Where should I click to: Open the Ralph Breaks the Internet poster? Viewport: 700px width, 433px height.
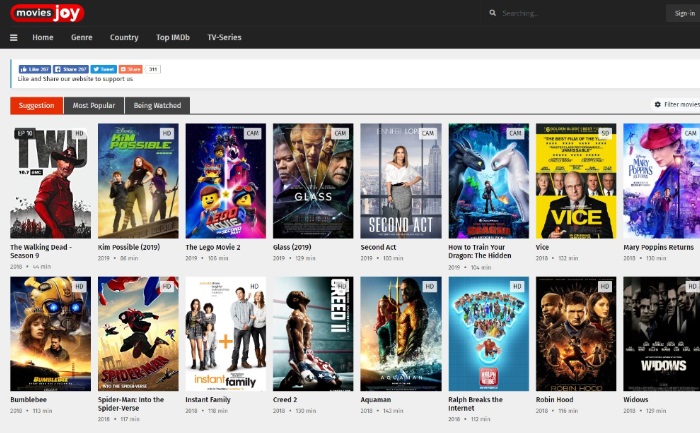coord(488,334)
